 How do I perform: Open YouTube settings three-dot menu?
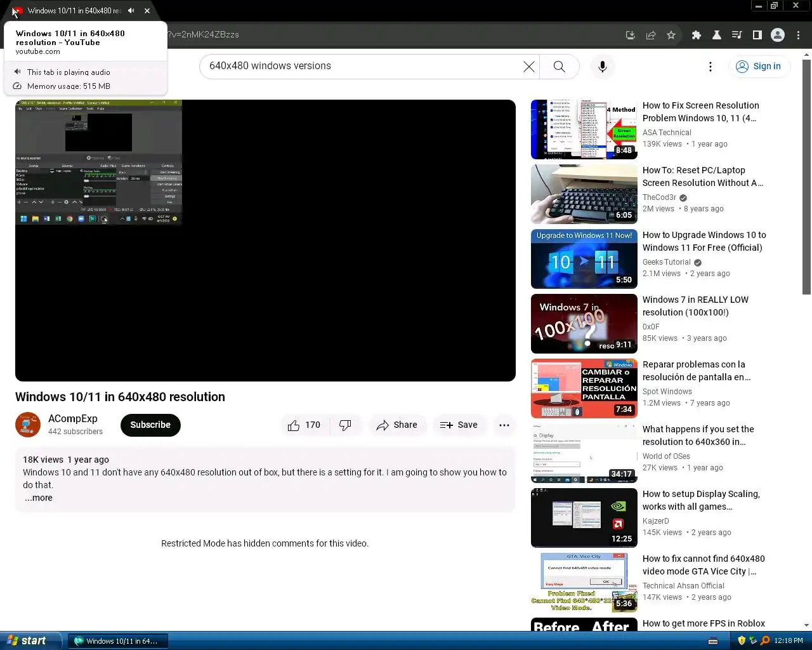[710, 67]
